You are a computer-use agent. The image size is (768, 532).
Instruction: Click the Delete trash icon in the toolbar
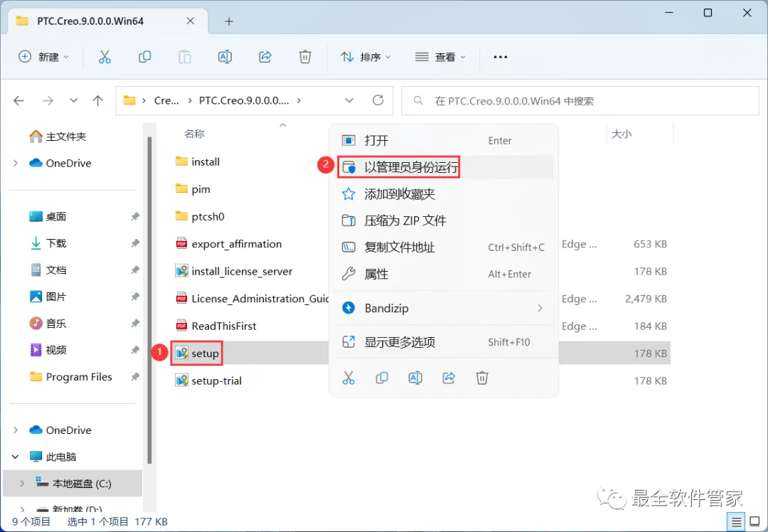point(305,58)
